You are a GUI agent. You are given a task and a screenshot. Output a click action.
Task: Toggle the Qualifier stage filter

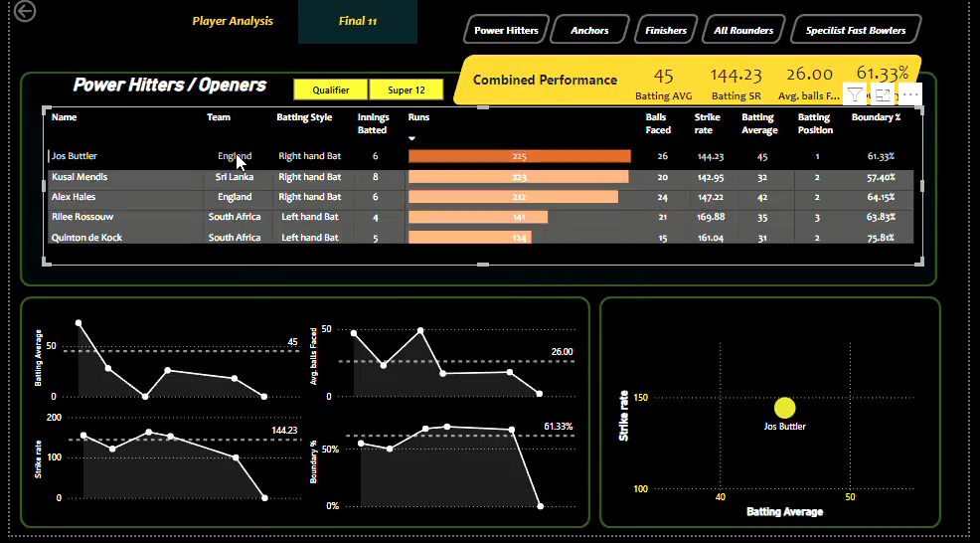[x=331, y=90]
